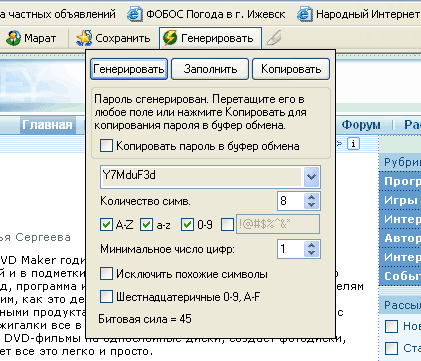Click the small i icon on webpage
Viewport: 421px width, 361px height.
353,144
